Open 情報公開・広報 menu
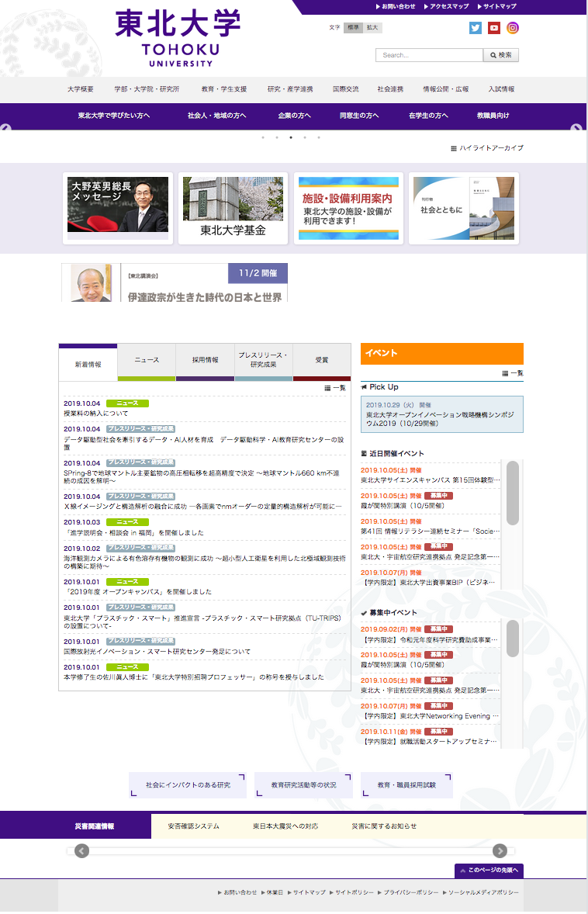 (446, 89)
